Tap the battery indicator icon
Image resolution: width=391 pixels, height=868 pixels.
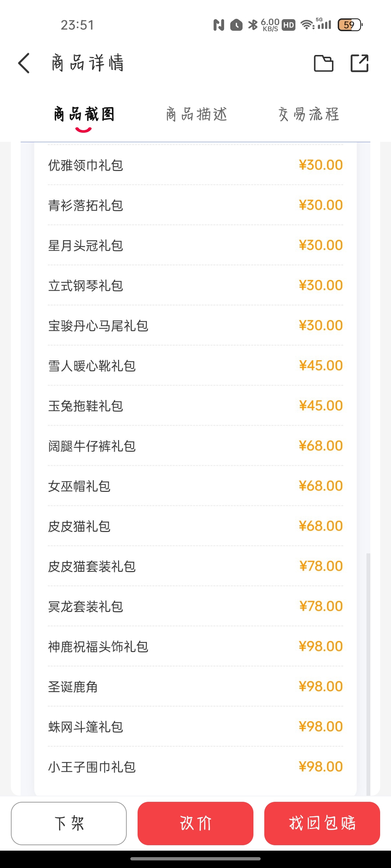pos(350,25)
